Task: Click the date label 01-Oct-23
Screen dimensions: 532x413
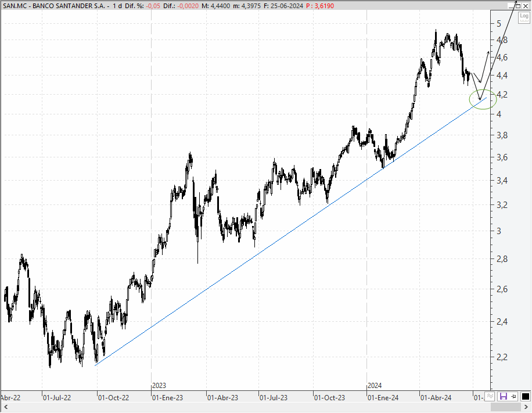Action: (x=329, y=397)
